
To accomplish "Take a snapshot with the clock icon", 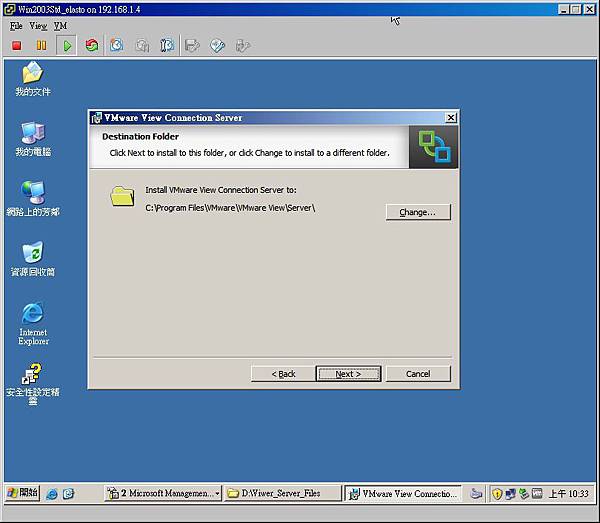I will pos(117,46).
